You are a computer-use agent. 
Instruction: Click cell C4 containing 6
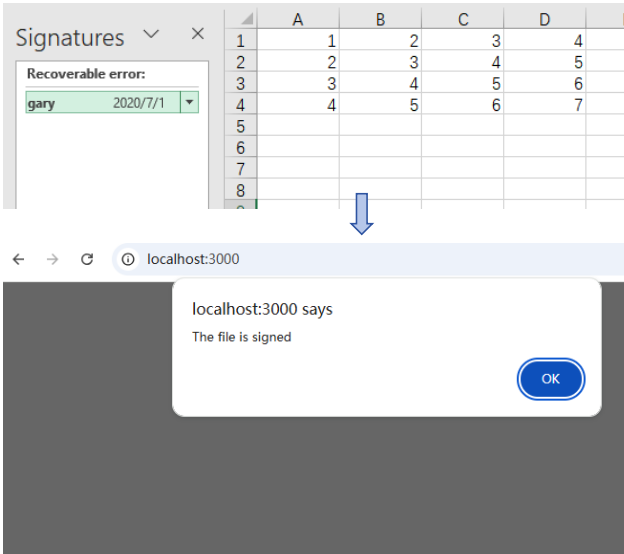[x=462, y=105]
